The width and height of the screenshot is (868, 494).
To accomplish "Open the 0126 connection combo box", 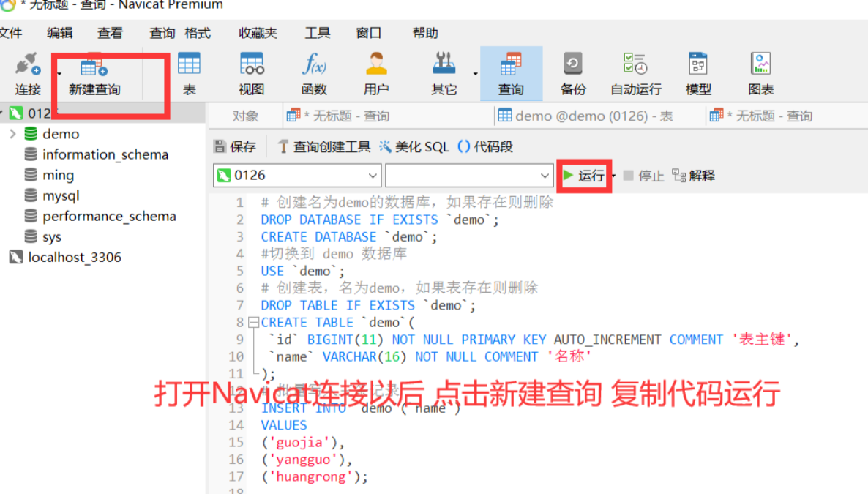I will (x=297, y=176).
